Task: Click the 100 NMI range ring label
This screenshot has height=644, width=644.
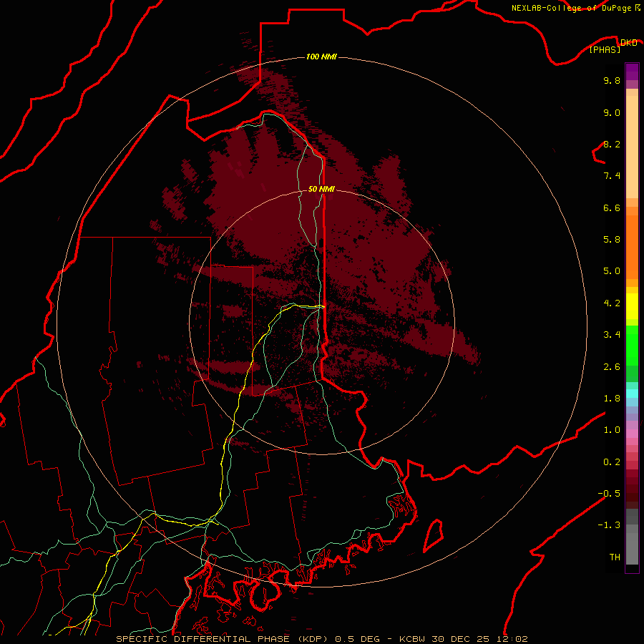Action: [x=321, y=57]
